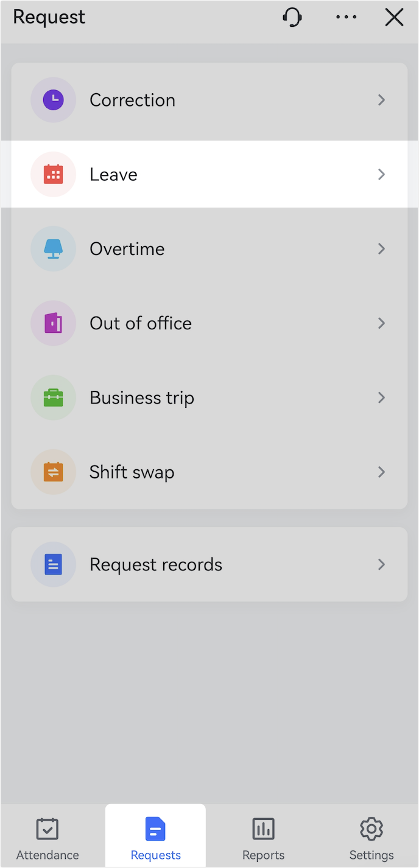Tap the Shift swap arrows icon

coord(53,472)
